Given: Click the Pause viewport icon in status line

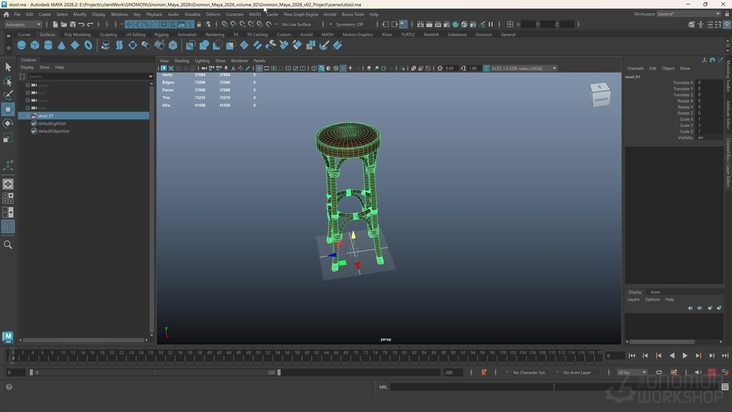Looking at the screenshot, I should pos(491,24).
